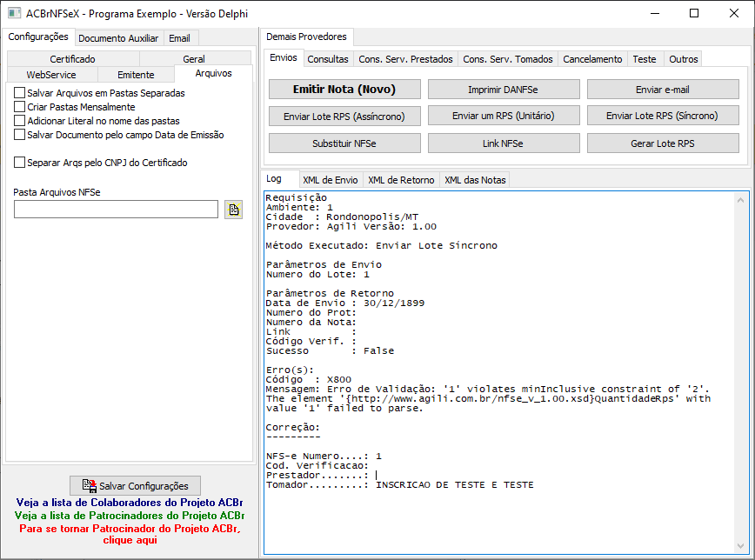Image resolution: width=755 pixels, height=560 pixels.
Task: Click the Substituir NFSe button
Action: pyautogui.click(x=344, y=143)
